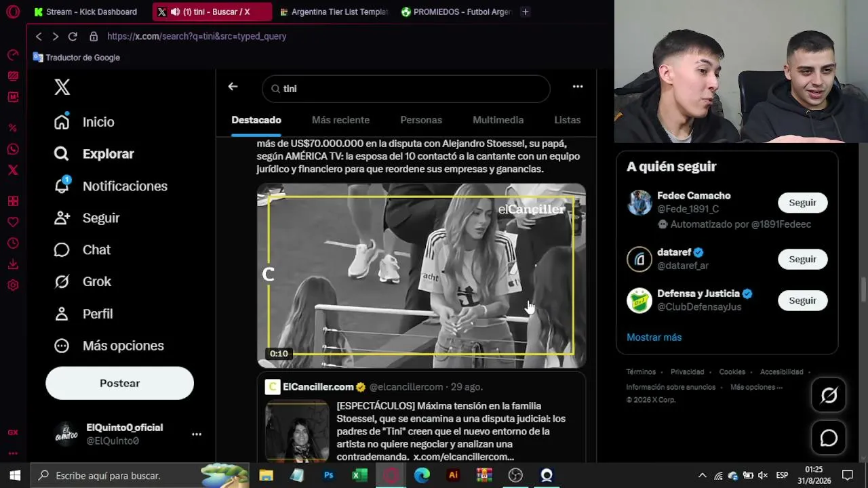Click the Mostrar más link
Screen dimensions: 868x488
[x=654, y=337]
